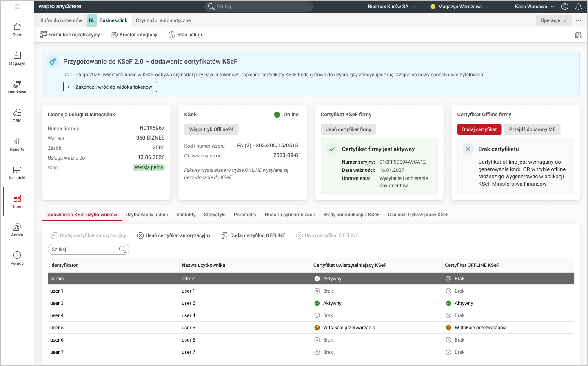Open Kartoteki in the sidebar

[x=17, y=173]
